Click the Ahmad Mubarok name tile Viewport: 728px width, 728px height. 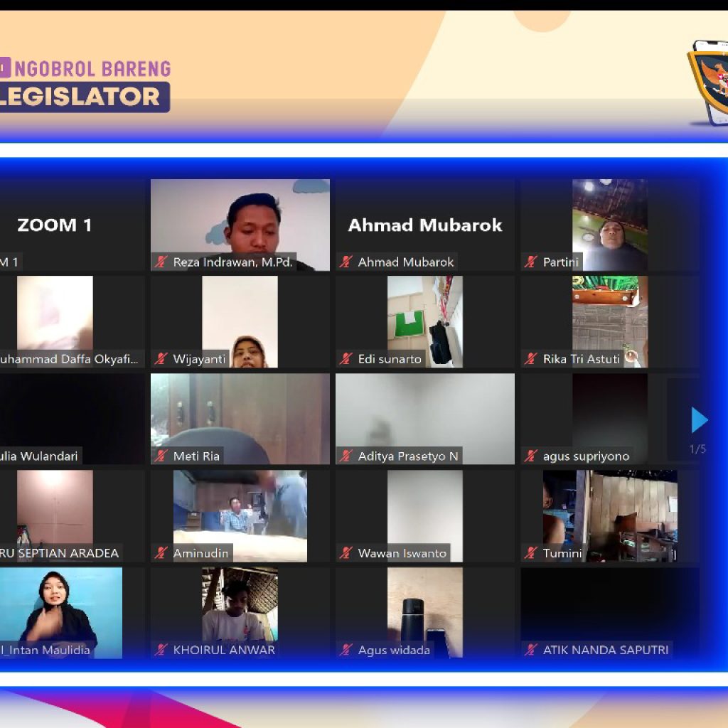coord(425,225)
